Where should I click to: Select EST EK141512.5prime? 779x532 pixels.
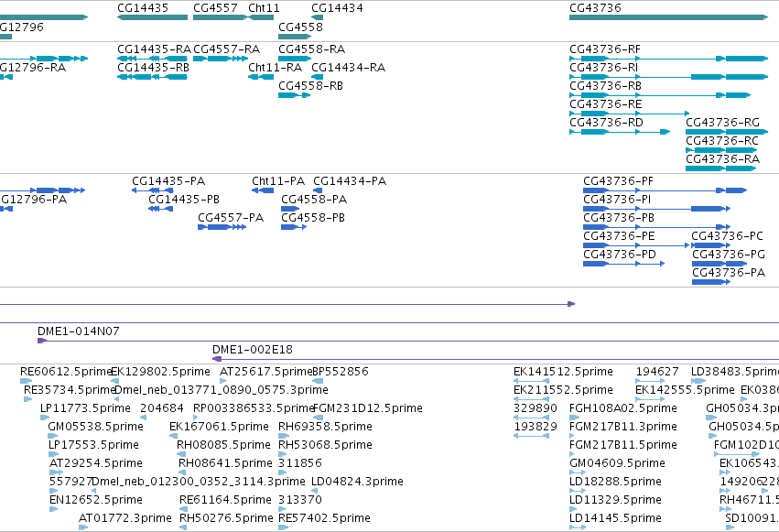[563, 372]
